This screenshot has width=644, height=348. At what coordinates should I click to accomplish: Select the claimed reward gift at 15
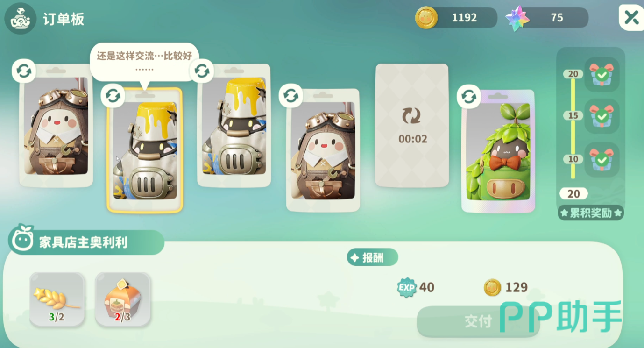point(602,116)
